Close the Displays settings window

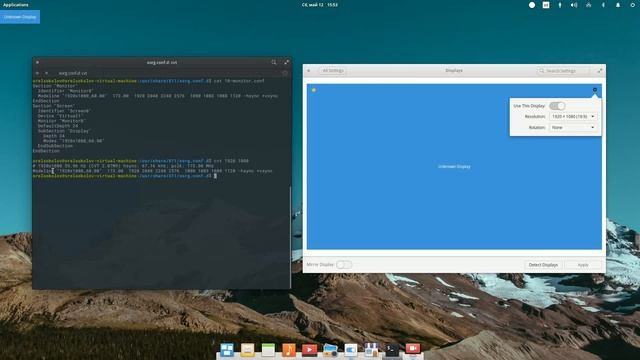click(x=309, y=71)
